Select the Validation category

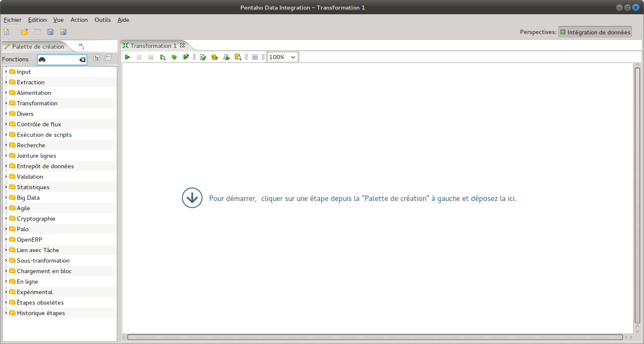(x=30, y=177)
